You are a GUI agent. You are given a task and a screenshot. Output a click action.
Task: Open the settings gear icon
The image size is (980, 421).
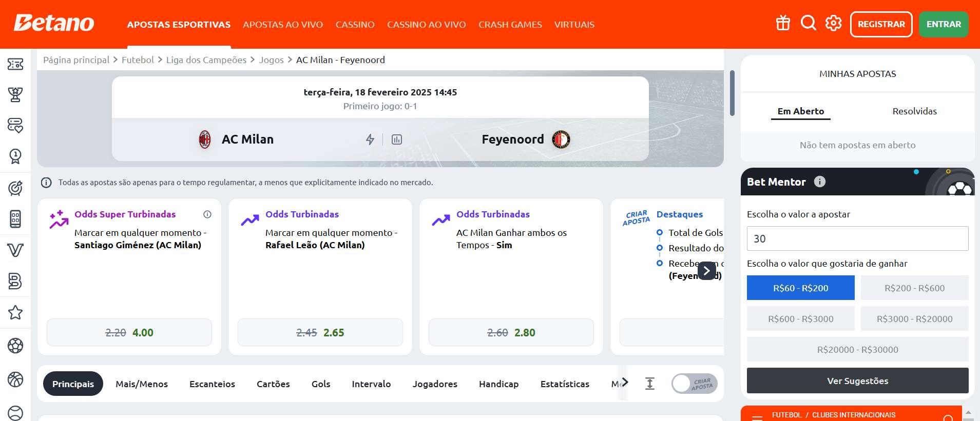833,23
